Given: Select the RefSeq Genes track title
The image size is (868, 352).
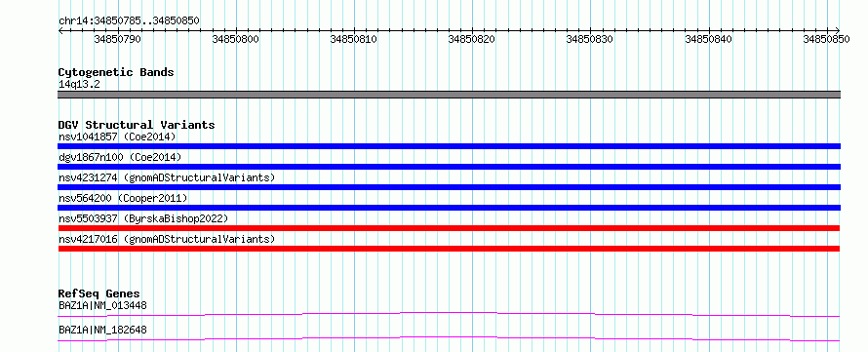Looking at the screenshot, I should 99,293.
